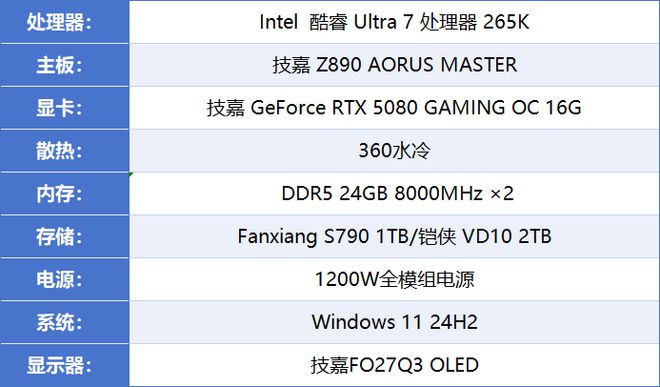Click the 技嘉FO27Q3 OLED cell
Screen dimensions: 660x387
pyautogui.click(x=394, y=365)
